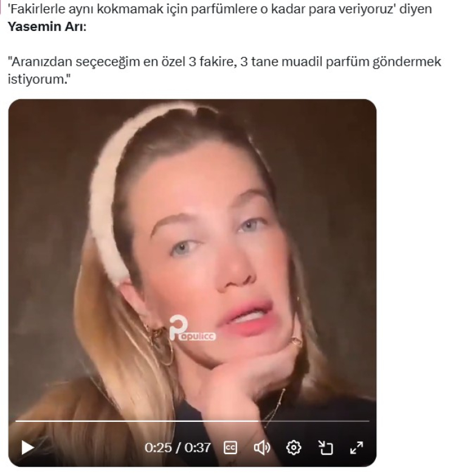
Task: Enable picture-in-picture mode icon
Action: [325, 448]
